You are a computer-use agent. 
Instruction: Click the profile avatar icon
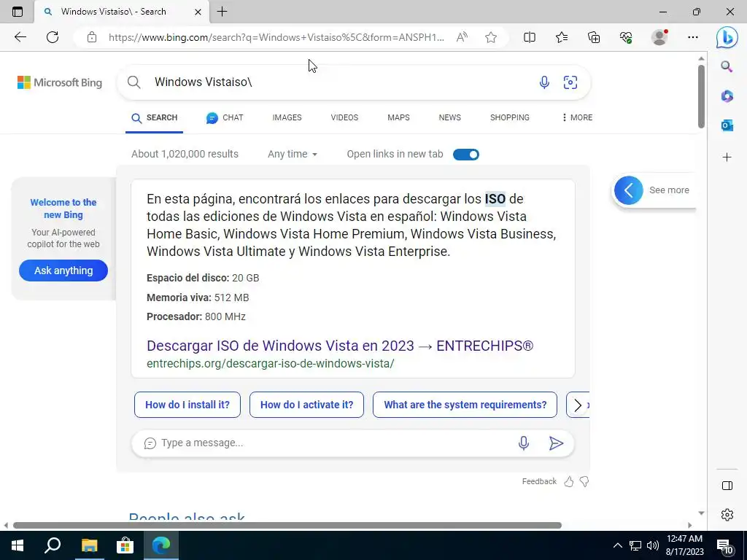659,37
